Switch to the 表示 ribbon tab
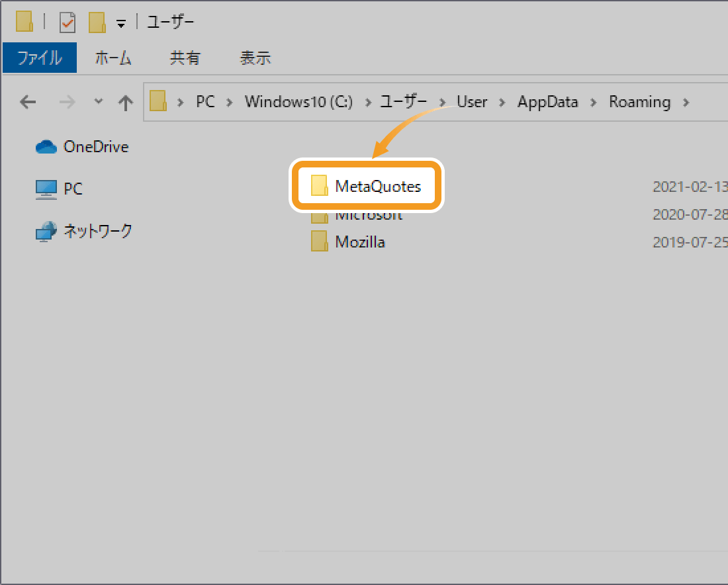 pyautogui.click(x=255, y=58)
